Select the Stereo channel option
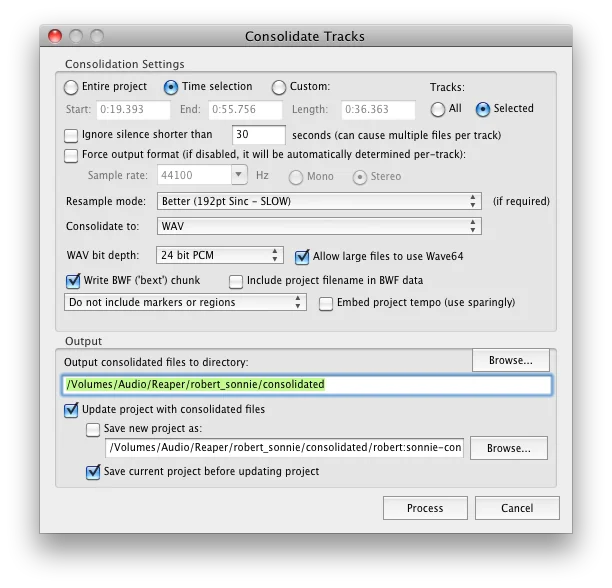 (359, 177)
